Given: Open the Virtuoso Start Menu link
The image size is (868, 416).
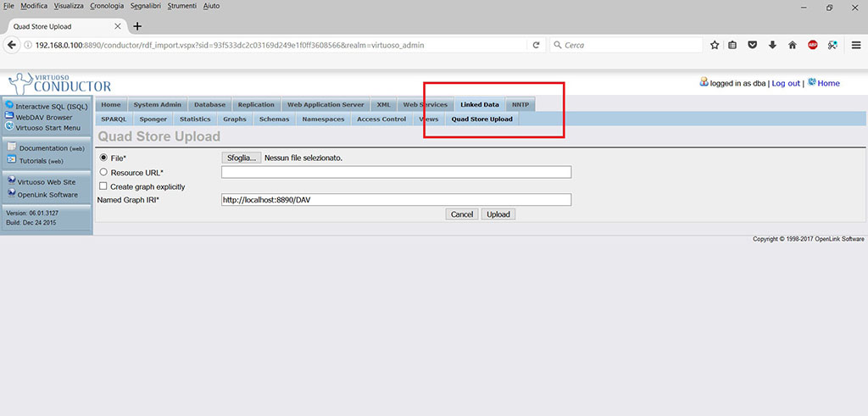Looking at the screenshot, I should (x=48, y=128).
